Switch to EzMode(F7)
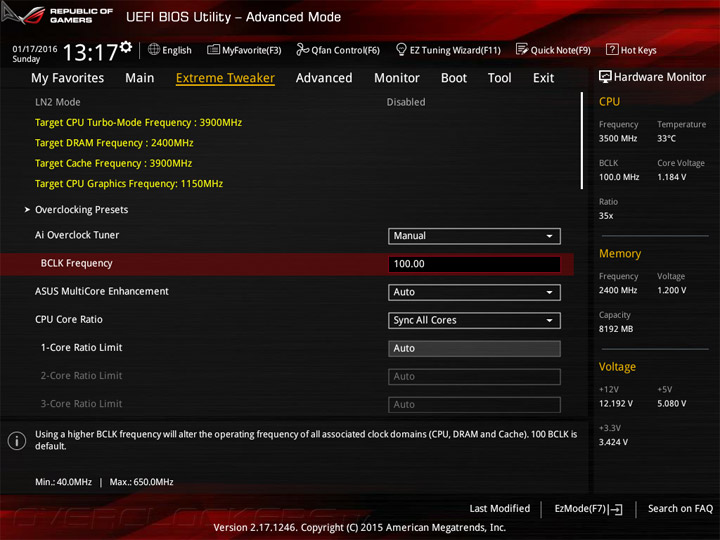This screenshot has width=720, height=540. [588, 509]
